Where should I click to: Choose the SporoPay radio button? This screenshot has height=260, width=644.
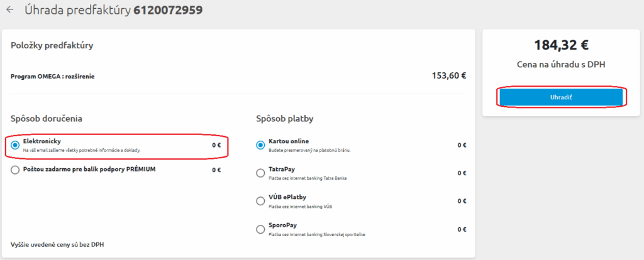(260, 229)
